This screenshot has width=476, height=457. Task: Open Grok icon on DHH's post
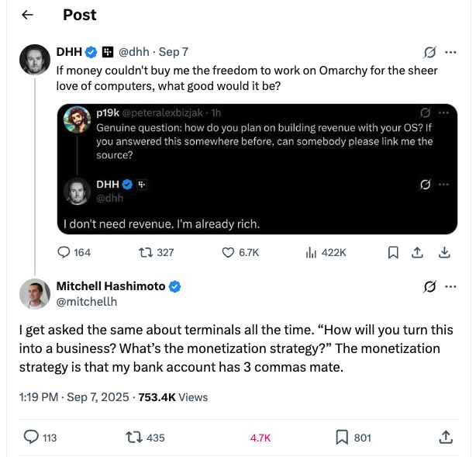429,53
